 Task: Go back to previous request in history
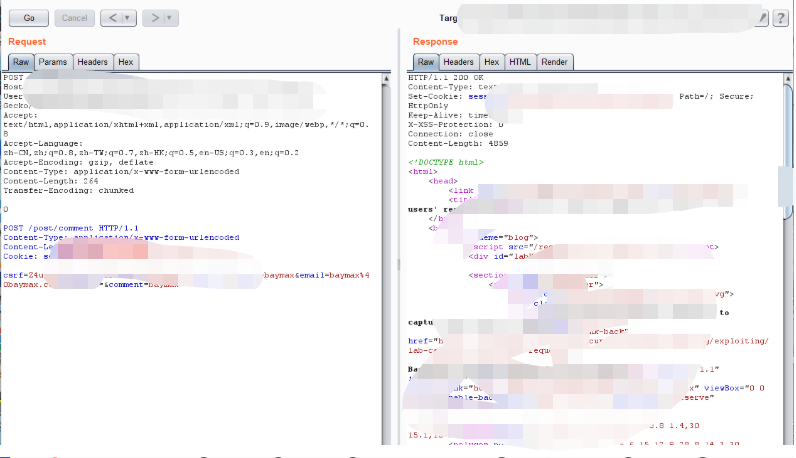tap(113, 18)
